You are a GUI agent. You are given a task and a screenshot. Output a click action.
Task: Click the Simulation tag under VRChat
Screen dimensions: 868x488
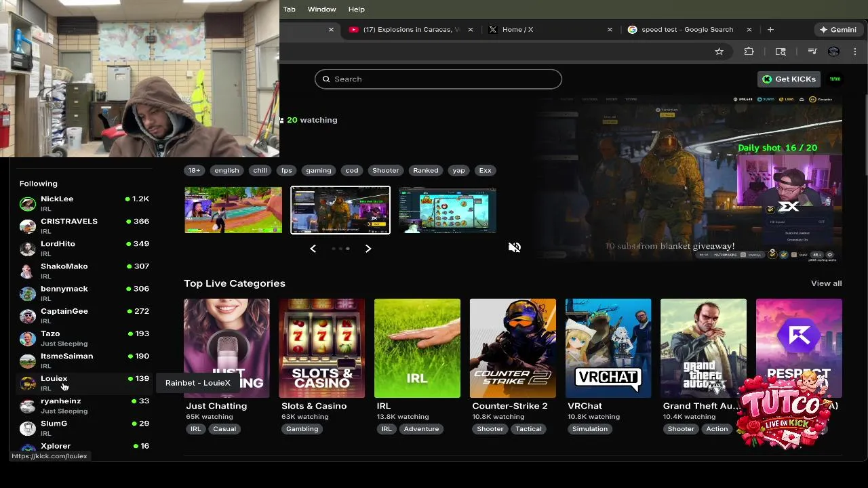coord(590,429)
